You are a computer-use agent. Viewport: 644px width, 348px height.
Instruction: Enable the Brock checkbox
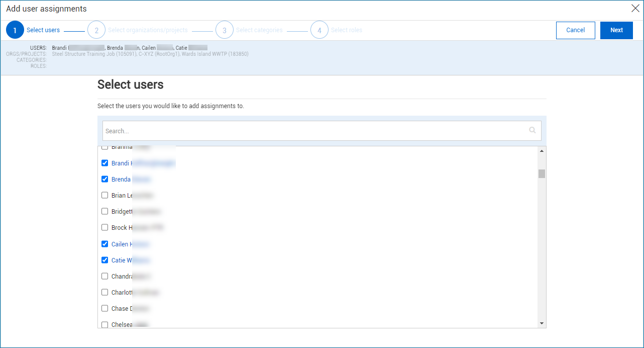pyautogui.click(x=104, y=227)
